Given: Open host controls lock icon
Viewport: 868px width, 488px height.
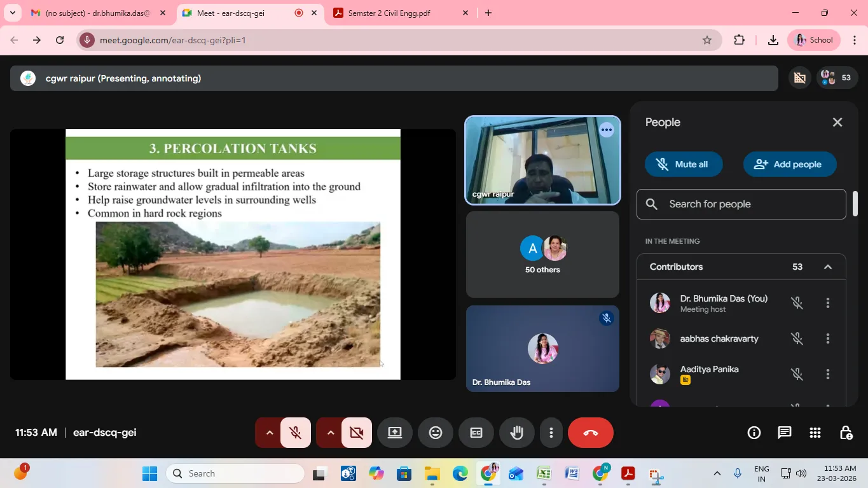Looking at the screenshot, I should (846, 433).
